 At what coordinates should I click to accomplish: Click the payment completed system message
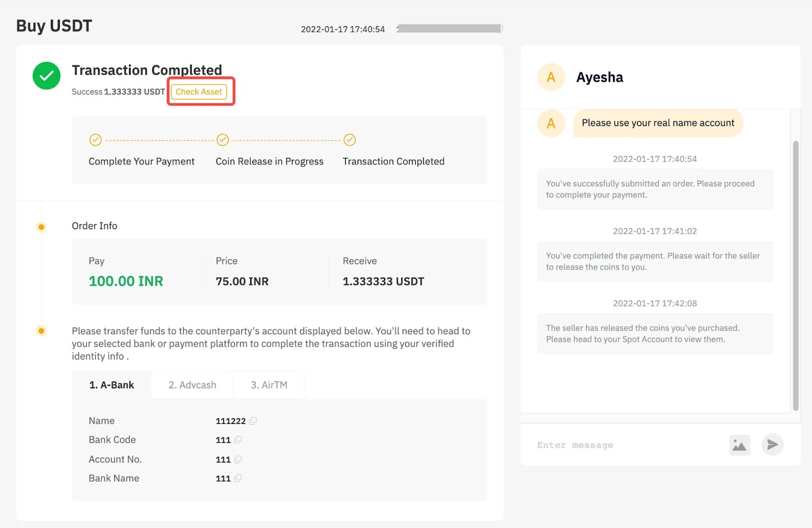click(x=655, y=261)
